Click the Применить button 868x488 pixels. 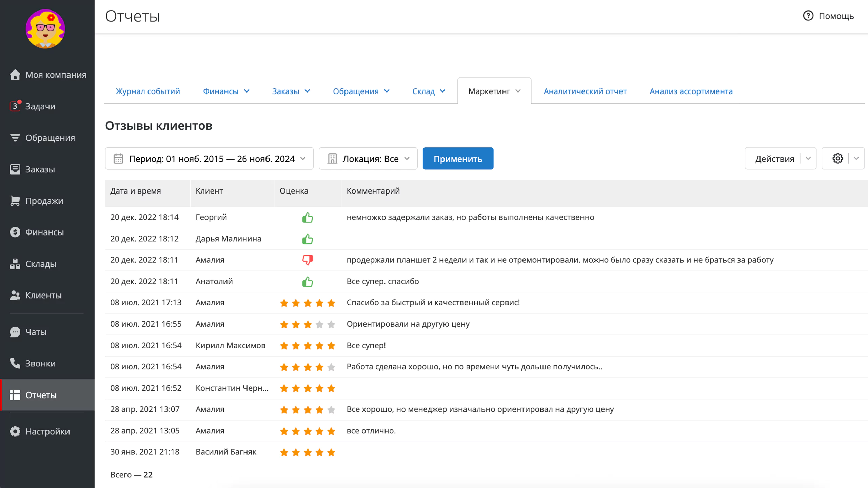pos(458,159)
